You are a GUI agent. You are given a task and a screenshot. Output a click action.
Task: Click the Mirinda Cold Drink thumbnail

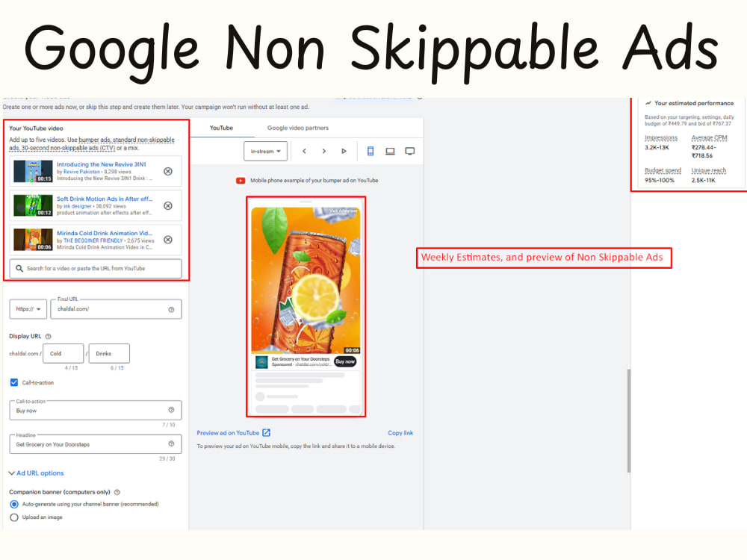33,240
